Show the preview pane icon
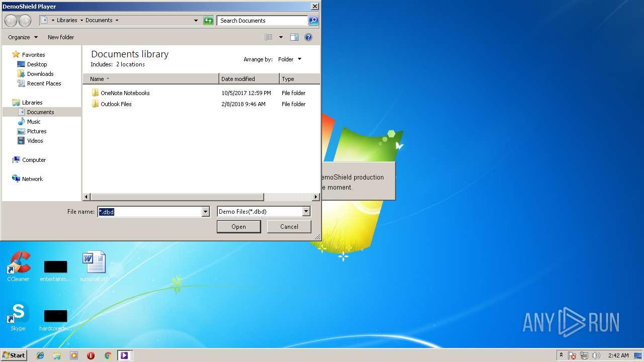Image resolution: width=644 pixels, height=362 pixels. 294,37
